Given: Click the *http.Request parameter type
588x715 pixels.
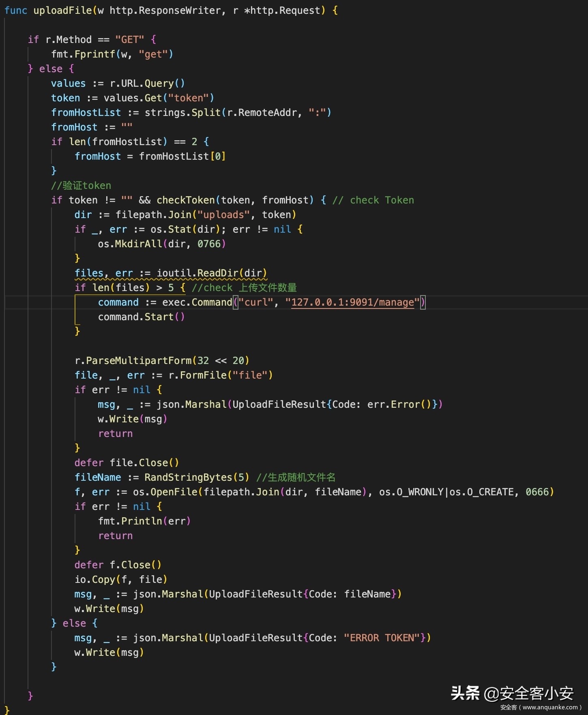Looking at the screenshot, I should [x=282, y=11].
